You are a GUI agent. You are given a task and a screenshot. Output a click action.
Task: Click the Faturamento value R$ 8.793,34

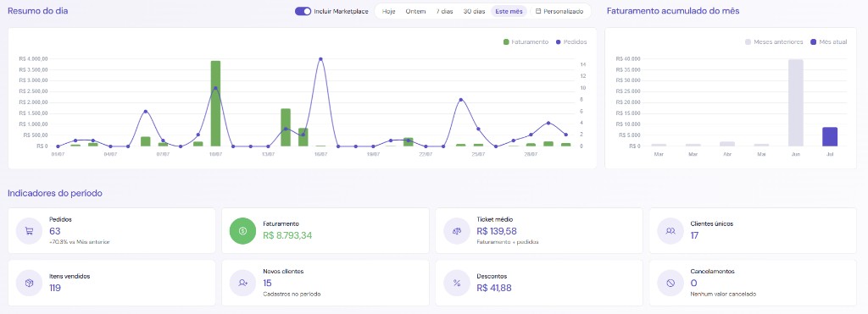pos(287,235)
